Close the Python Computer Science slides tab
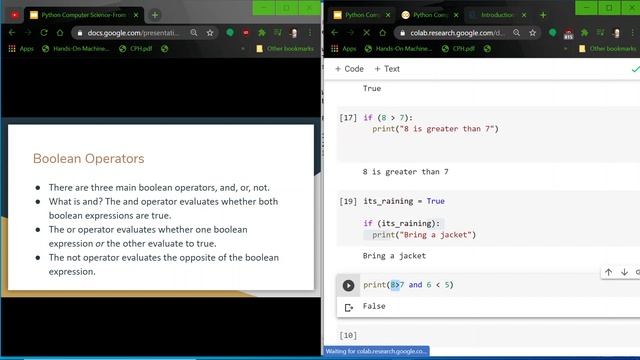The height and width of the screenshot is (360, 640). [136, 15]
